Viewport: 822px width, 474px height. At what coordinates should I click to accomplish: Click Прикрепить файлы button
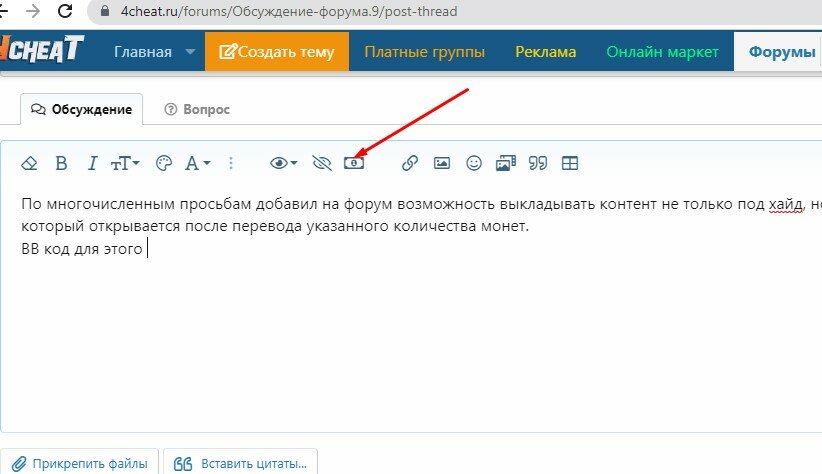pyautogui.click(x=79, y=464)
